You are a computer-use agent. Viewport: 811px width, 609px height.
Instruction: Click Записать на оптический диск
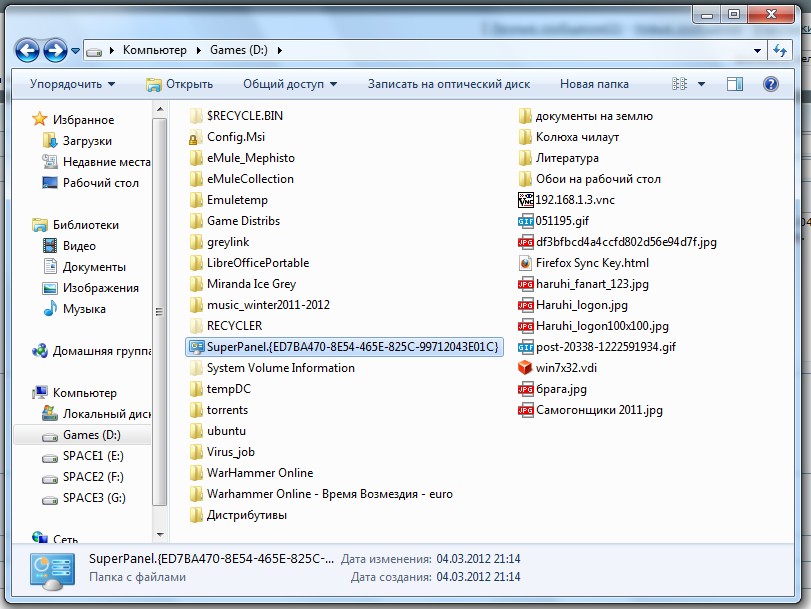click(448, 84)
